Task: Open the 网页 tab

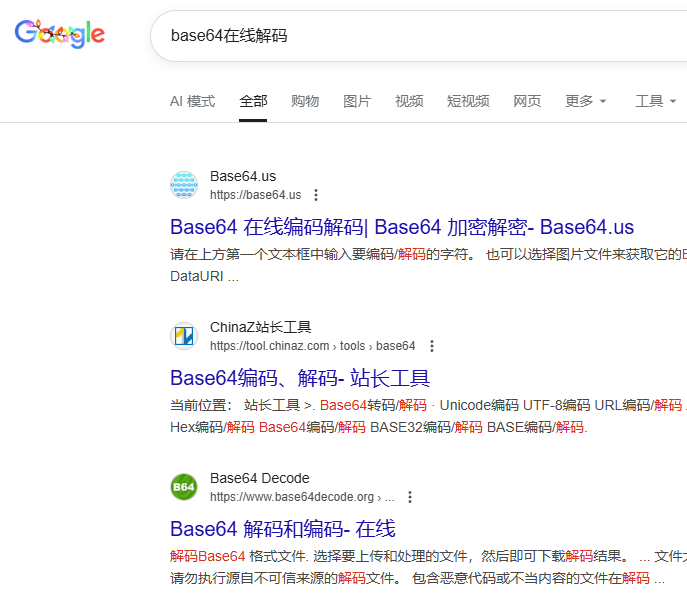Action: point(527,101)
